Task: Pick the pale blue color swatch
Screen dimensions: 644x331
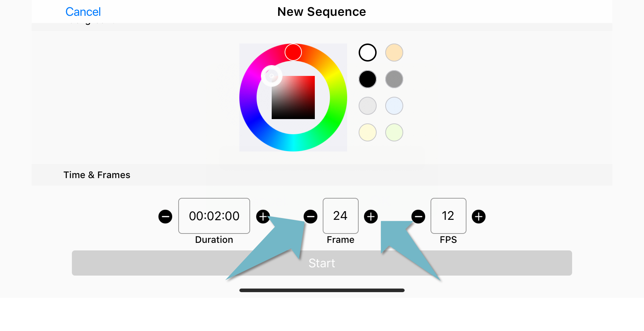Action: (x=394, y=106)
